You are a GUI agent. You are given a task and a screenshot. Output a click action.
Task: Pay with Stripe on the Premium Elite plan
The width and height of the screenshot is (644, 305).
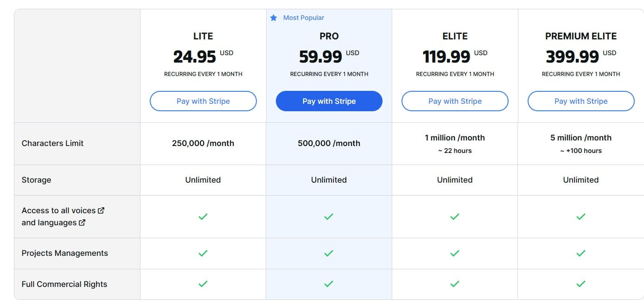click(x=580, y=101)
